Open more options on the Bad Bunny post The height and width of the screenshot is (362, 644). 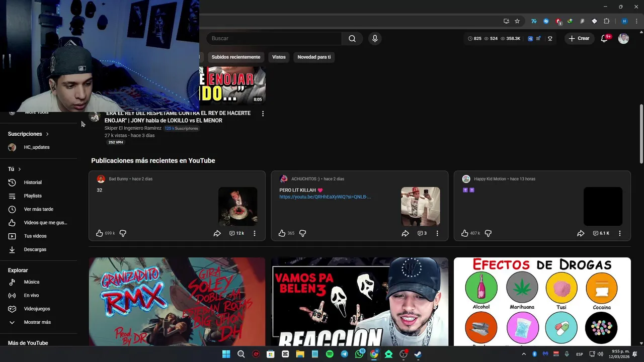click(x=255, y=233)
